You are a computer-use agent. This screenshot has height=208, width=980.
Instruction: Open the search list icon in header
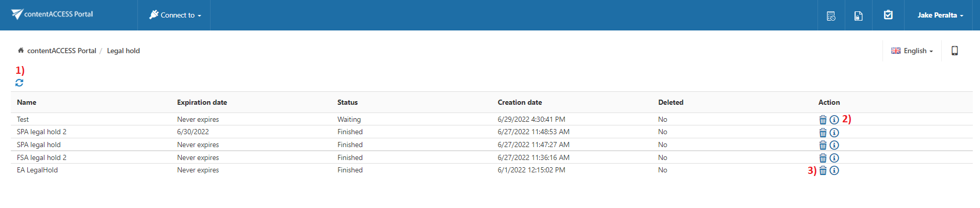[831, 16]
